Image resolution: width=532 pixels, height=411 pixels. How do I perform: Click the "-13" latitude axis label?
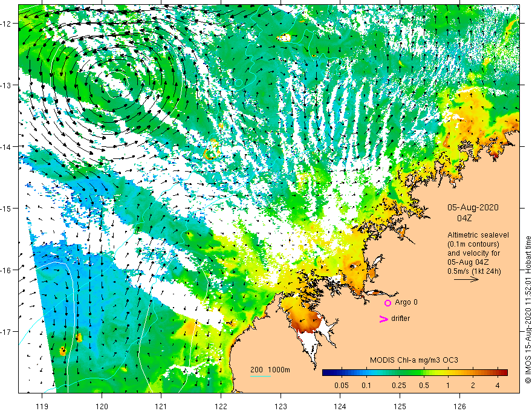pyautogui.click(x=6, y=85)
